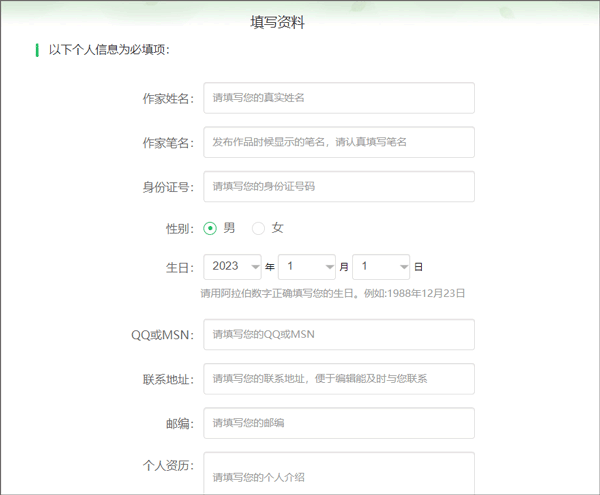This screenshot has height=495, width=600.
Task: Click the 以下个人信息为必填项 section notice
Action: (x=109, y=50)
